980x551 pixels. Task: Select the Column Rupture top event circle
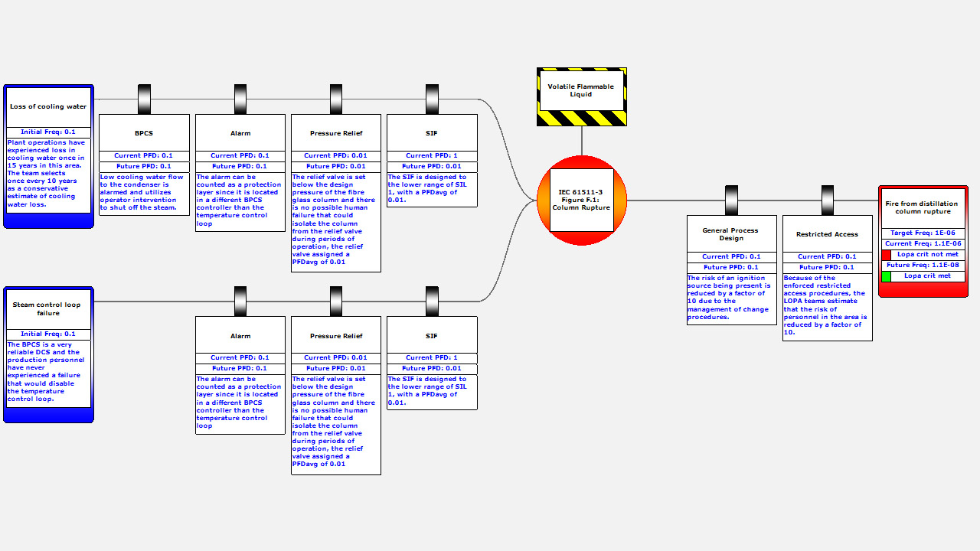pyautogui.click(x=582, y=201)
